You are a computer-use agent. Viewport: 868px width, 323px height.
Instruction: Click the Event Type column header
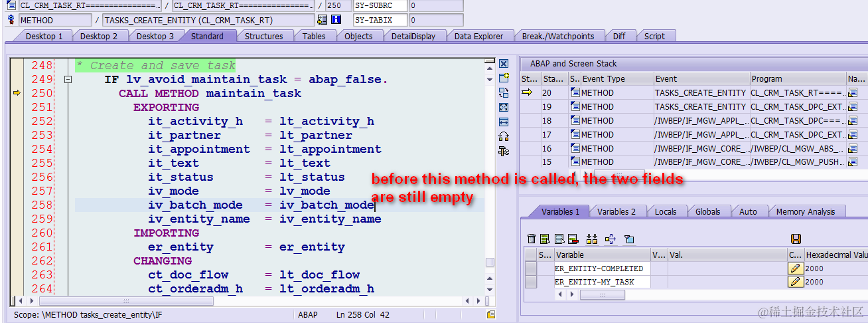[616, 78]
